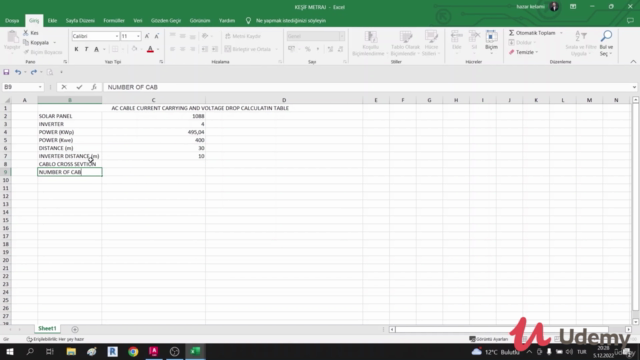Click the 'Ne yapmak istediğinizi söyleyin' search box
Viewport: 640px width, 360px height.
(x=291, y=20)
